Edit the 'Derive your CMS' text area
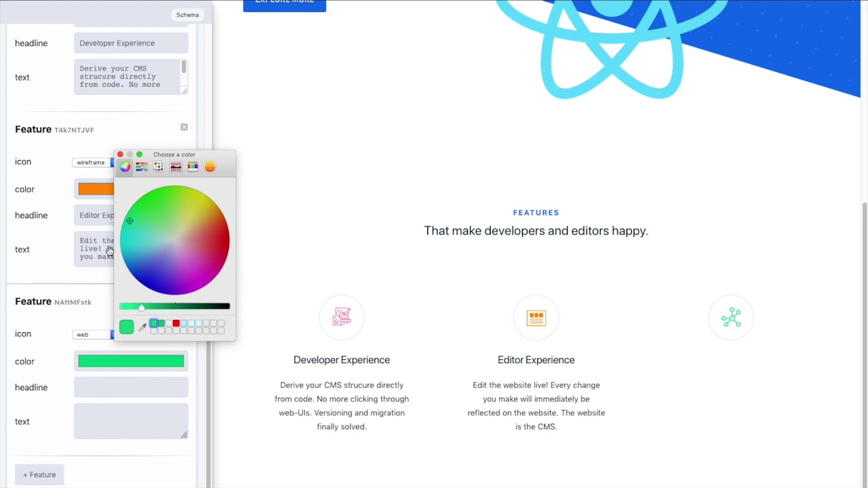The width and height of the screenshot is (868, 488). coord(127,77)
